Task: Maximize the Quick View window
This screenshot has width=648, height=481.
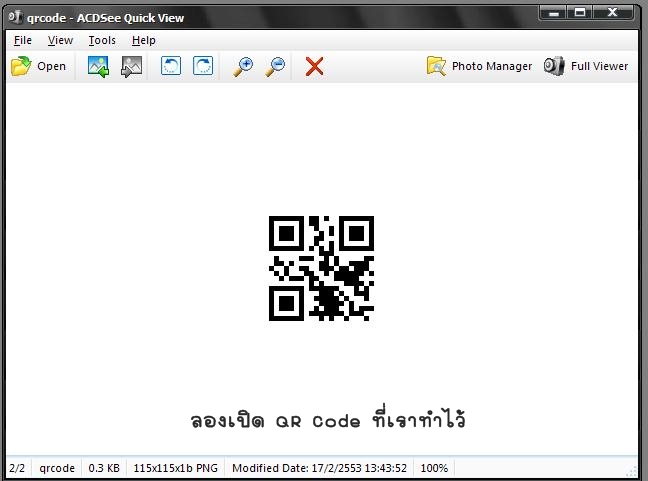Action: pyautogui.click(x=580, y=13)
